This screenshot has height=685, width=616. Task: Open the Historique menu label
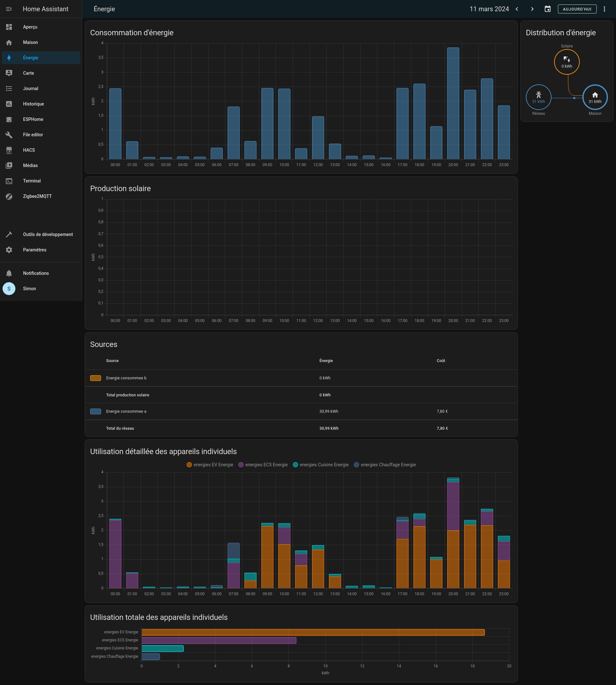pyautogui.click(x=33, y=104)
